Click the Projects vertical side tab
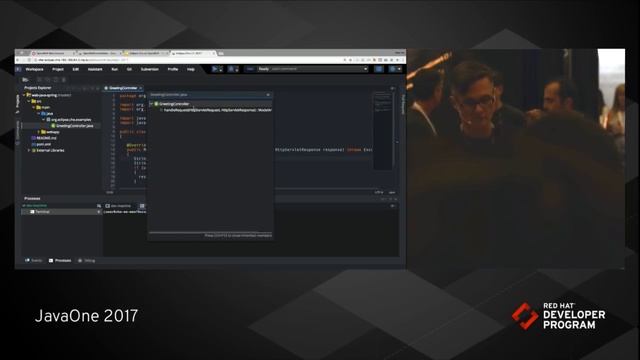The height and width of the screenshot is (360, 640). pyautogui.click(x=18, y=103)
